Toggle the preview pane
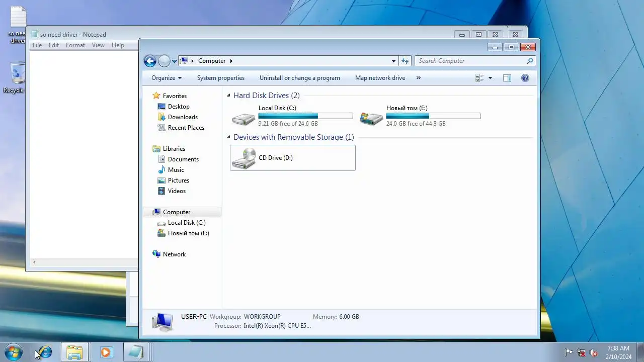 507,78
